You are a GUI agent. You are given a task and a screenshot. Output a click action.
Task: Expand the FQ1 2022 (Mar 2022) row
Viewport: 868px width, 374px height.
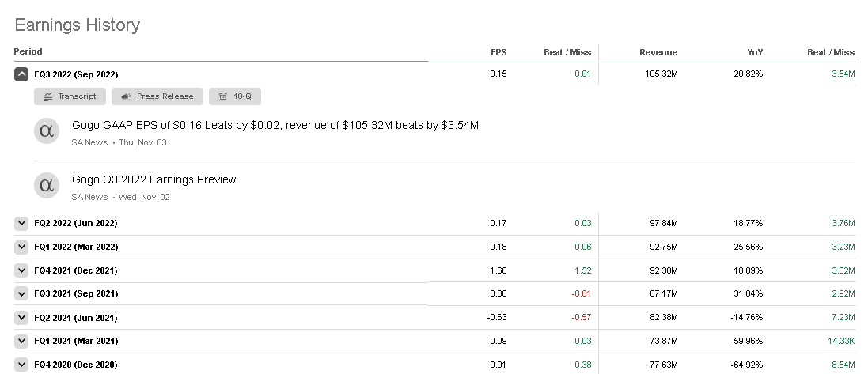click(21, 247)
